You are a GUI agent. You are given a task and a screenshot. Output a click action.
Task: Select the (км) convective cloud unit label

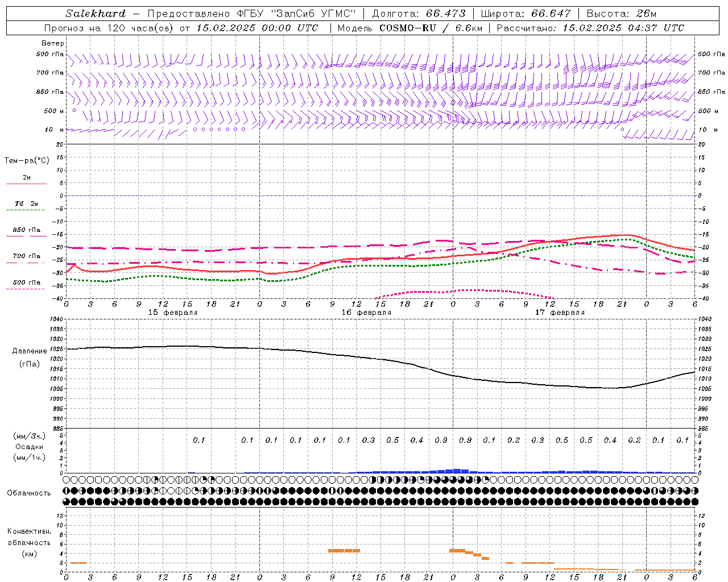(x=30, y=554)
